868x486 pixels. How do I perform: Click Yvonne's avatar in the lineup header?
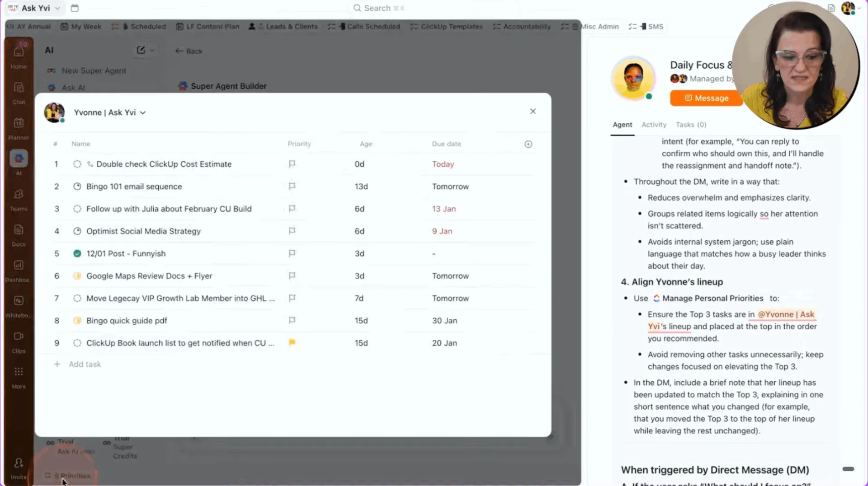(54, 112)
